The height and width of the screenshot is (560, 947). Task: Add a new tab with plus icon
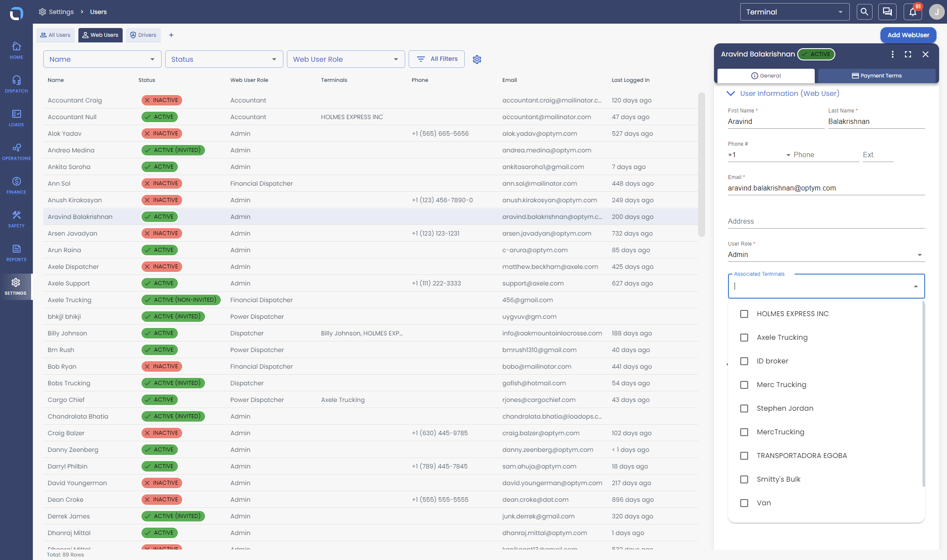[x=171, y=35]
